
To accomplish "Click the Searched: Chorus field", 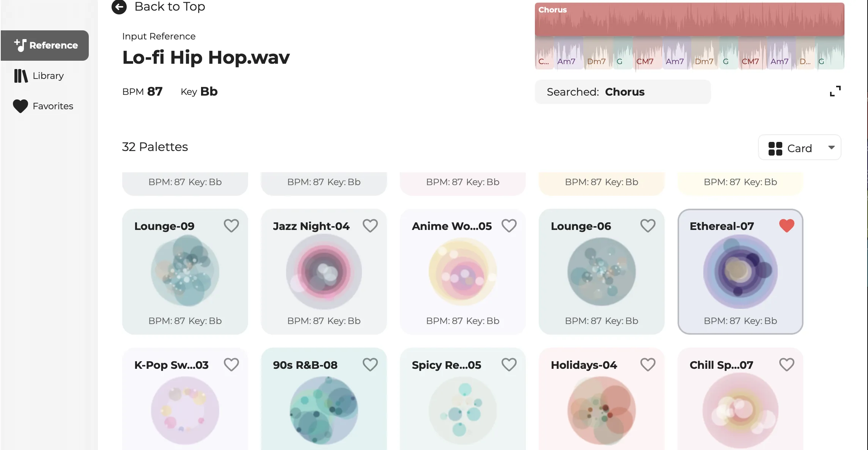I will click(623, 92).
